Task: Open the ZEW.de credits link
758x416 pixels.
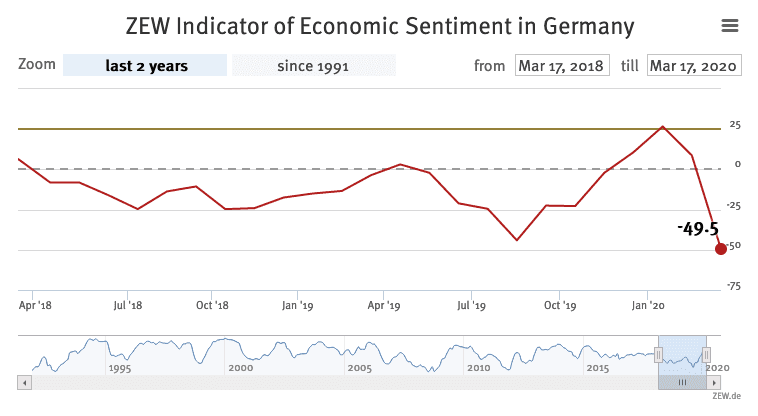Action: point(725,398)
